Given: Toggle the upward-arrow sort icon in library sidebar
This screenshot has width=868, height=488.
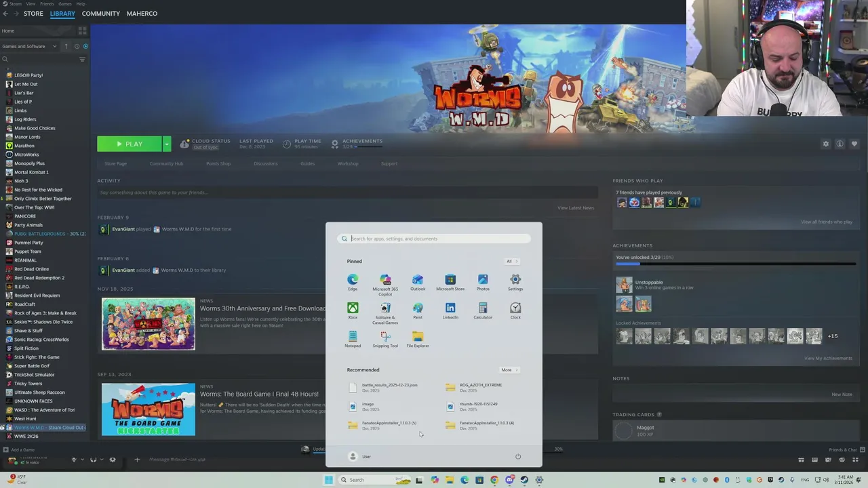Looking at the screenshot, I should (66, 46).
